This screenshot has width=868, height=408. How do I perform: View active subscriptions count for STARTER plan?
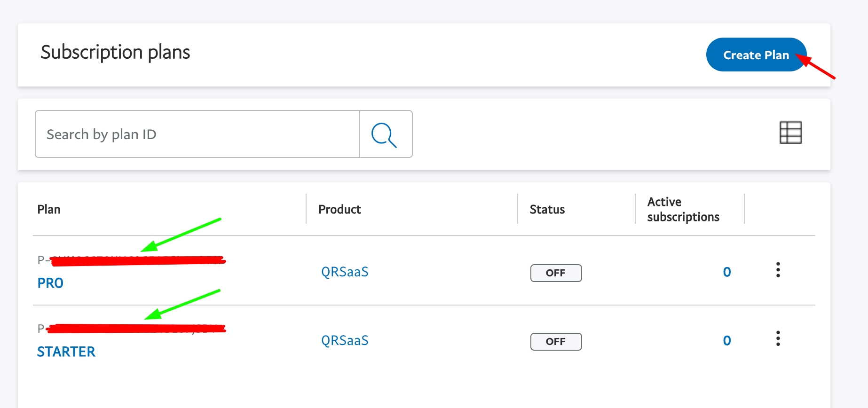coord(726,340)
